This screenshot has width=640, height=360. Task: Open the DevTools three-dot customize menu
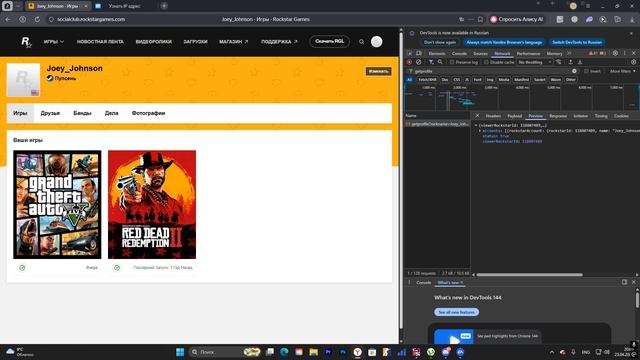pyautogui.click(x=624, y=53)
